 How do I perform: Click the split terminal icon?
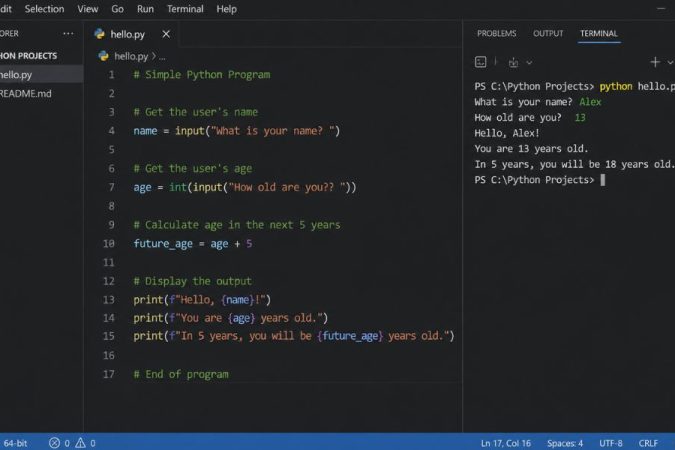click(513, 63)
